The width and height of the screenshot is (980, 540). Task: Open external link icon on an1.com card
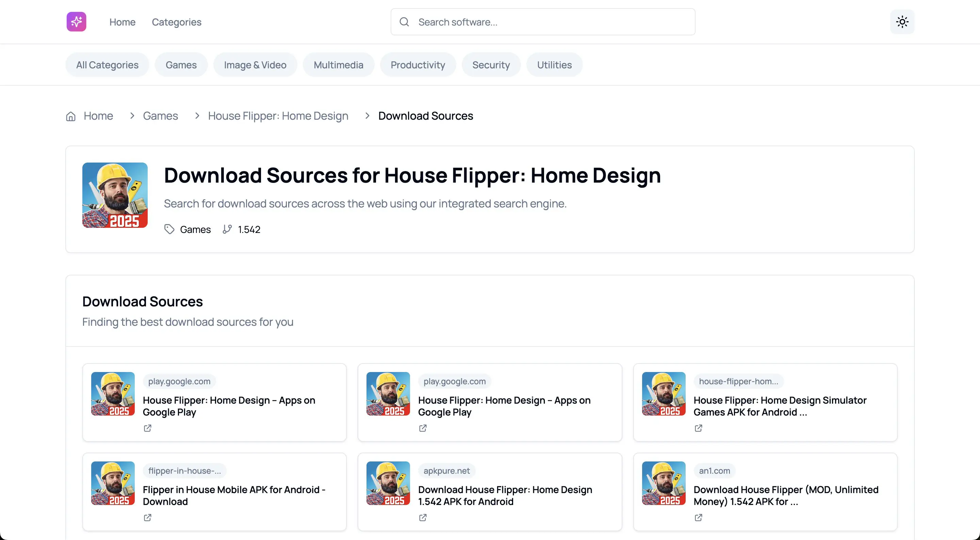pos(698,518)
